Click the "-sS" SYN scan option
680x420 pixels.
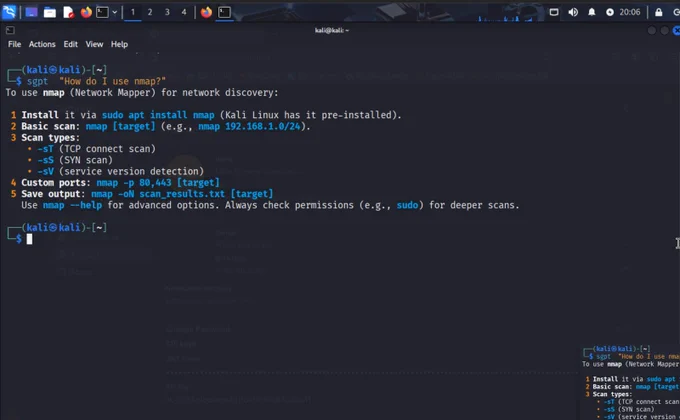(x=45, y=160)
